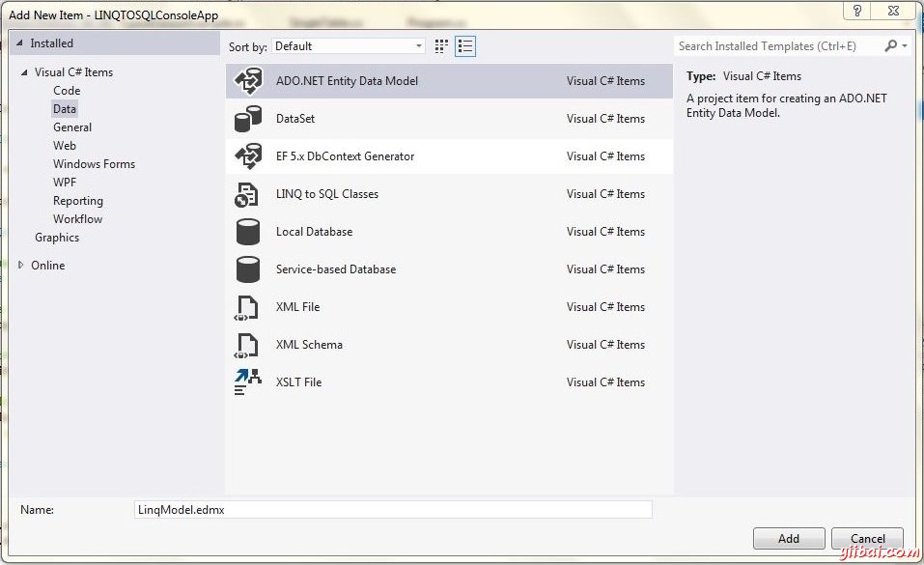Open the Reporting template category
Image resolution: width=924 pixels, height=565 pixels.
(x=78, y=201)
